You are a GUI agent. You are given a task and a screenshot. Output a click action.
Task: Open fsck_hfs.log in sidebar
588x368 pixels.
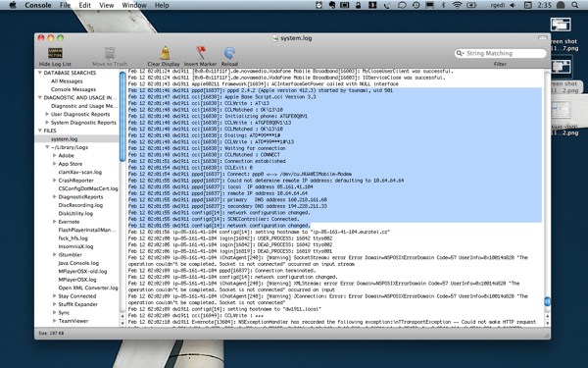73,238
